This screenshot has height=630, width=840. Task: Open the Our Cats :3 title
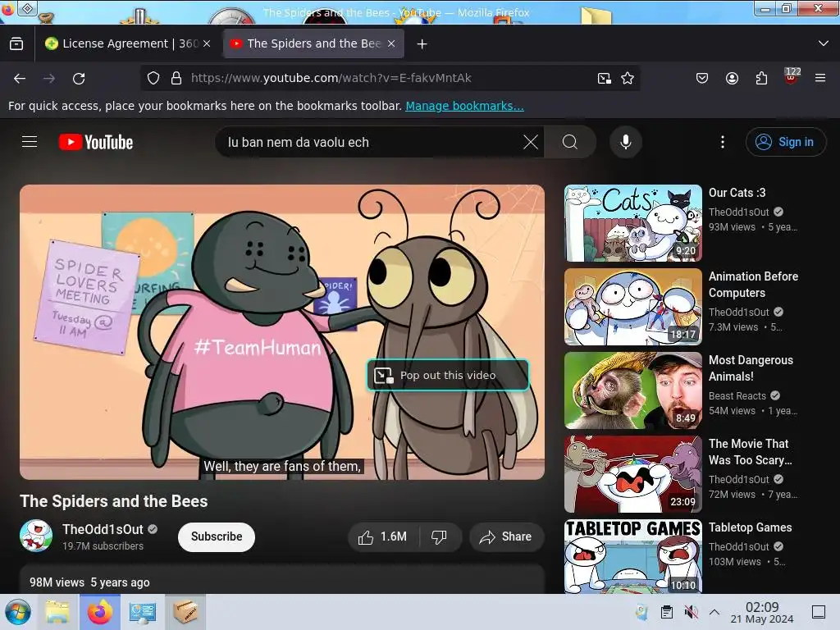click(x=737, y=193)
